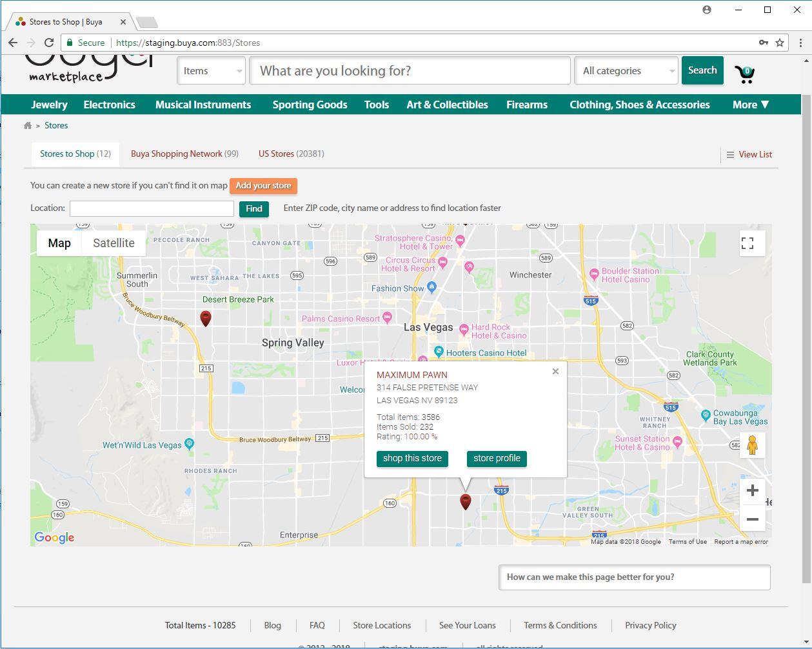The image size is (812, 649).
Task: Open the Store Locations footer link
Action: point(382,626)
